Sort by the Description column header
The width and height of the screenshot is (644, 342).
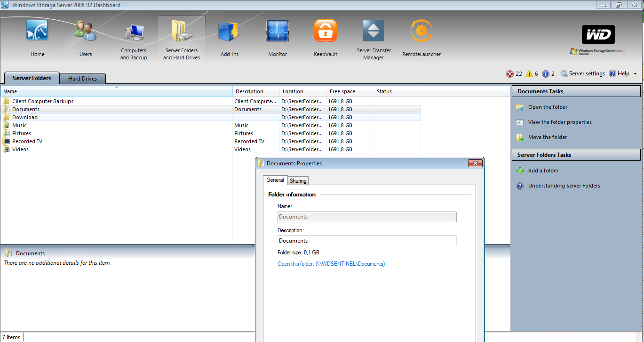tap(256, 91)
